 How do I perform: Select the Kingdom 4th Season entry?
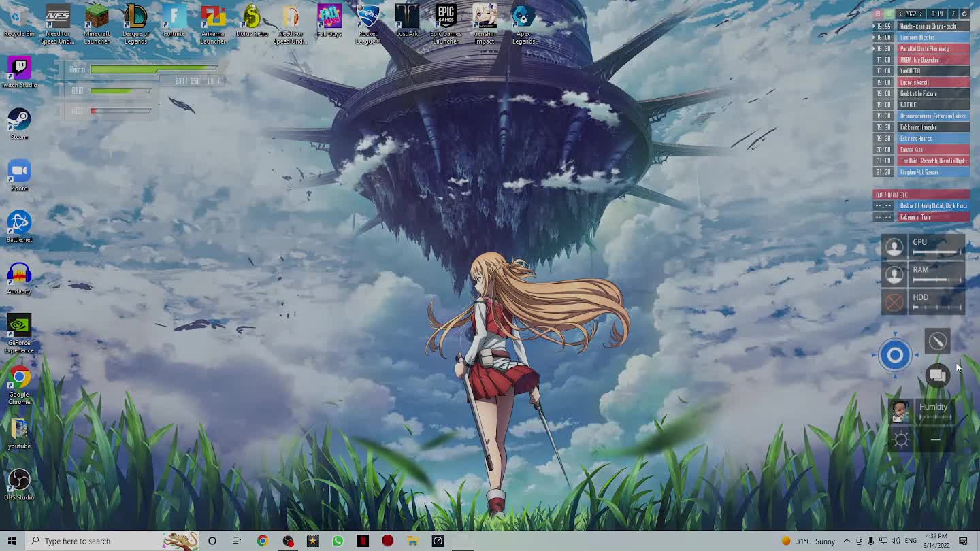coord(934,172)
